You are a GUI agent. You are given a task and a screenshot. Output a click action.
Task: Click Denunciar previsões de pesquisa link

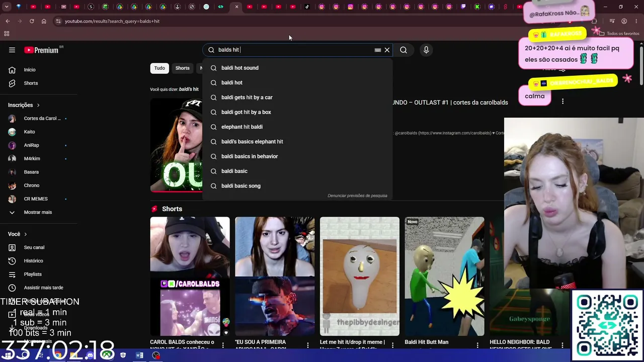pos(357,196)
